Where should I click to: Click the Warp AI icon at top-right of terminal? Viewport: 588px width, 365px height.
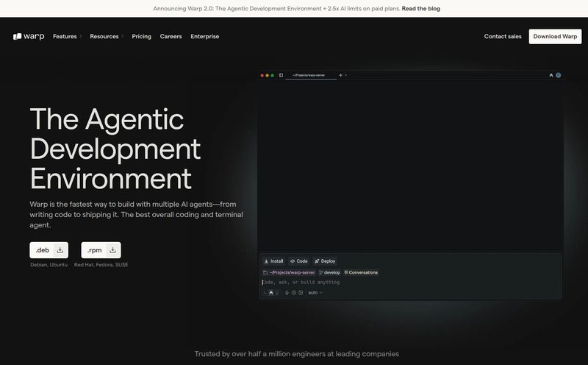coord(551,75)
